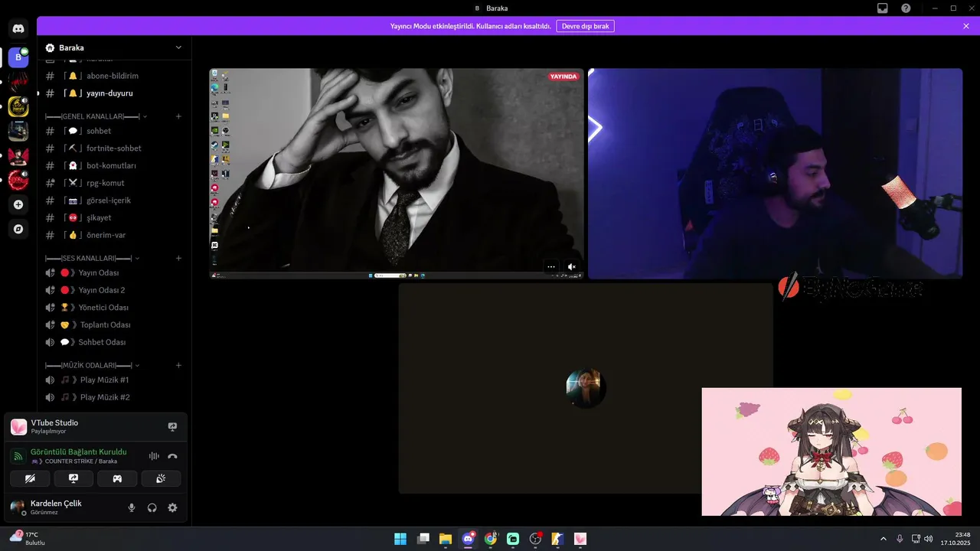Click the VTube Studio app icon in activity panel
Screen dimensions: 980x551
click(19, 427)
